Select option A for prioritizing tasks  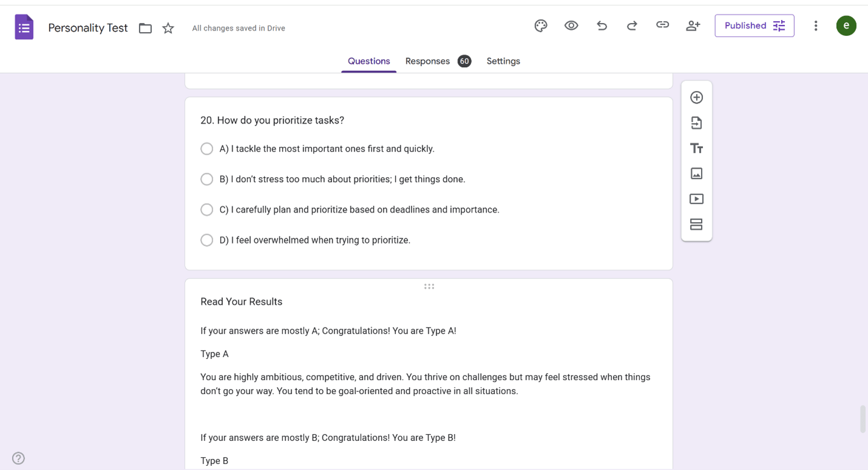207,149
